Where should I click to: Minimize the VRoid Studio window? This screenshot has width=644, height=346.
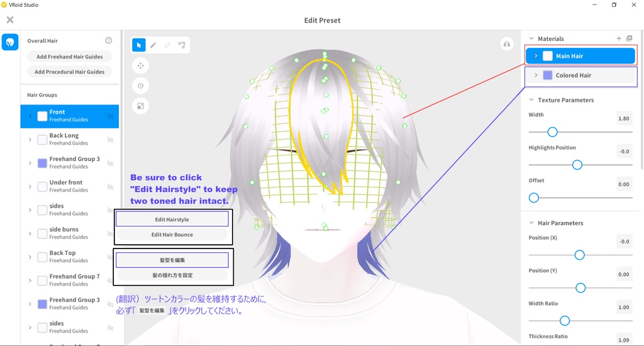pyautogui.click(x=595, y=5)
